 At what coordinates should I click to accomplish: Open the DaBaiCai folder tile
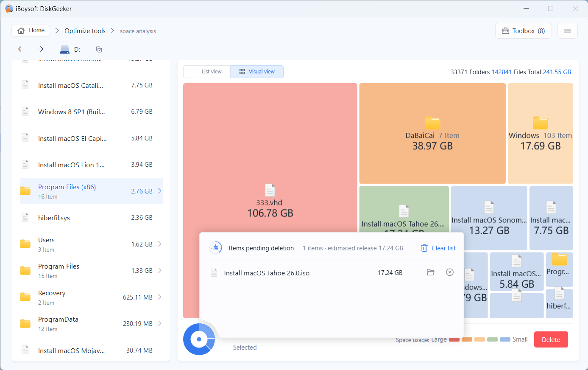tap(432, 134)
